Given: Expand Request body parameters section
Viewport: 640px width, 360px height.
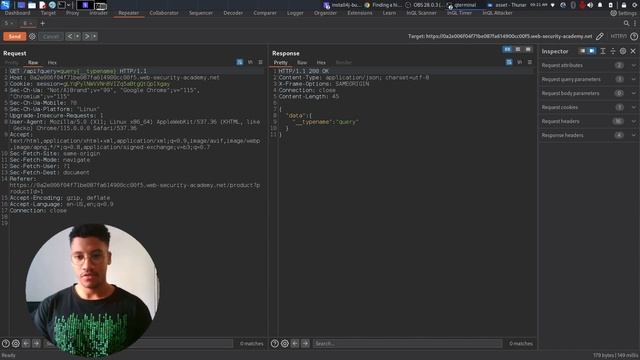Looking at the screenshot, I should pyautogui.click(x=589, y=93).
